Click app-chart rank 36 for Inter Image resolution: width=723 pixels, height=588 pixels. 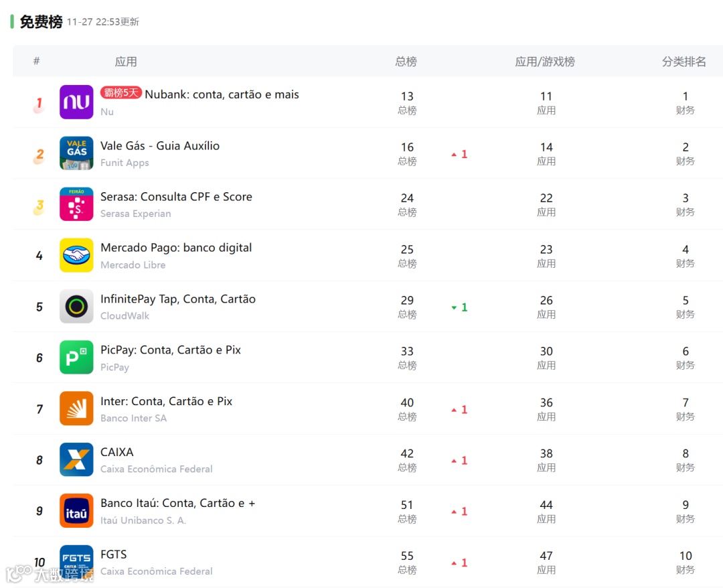click(546, 402)
